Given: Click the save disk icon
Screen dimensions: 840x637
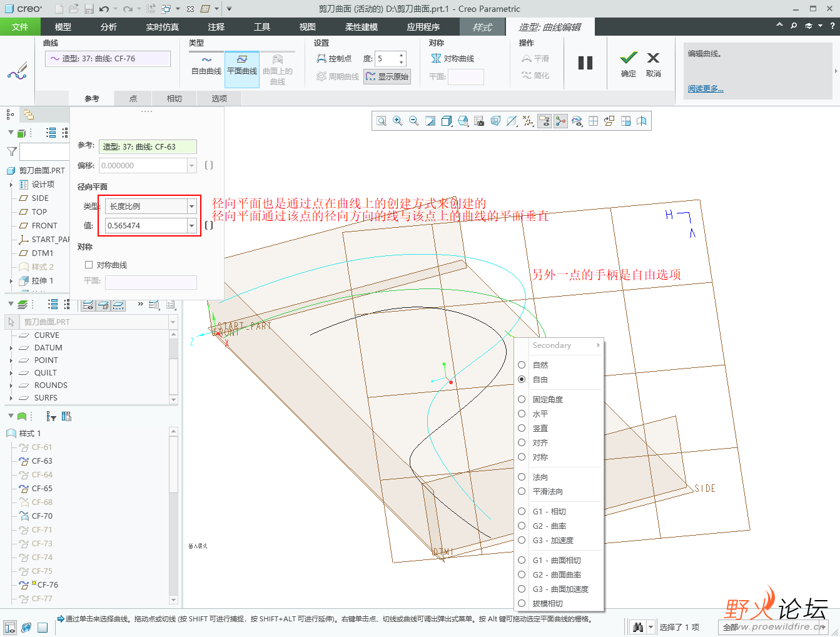Looking at the screenshot, I should point(89,9).
